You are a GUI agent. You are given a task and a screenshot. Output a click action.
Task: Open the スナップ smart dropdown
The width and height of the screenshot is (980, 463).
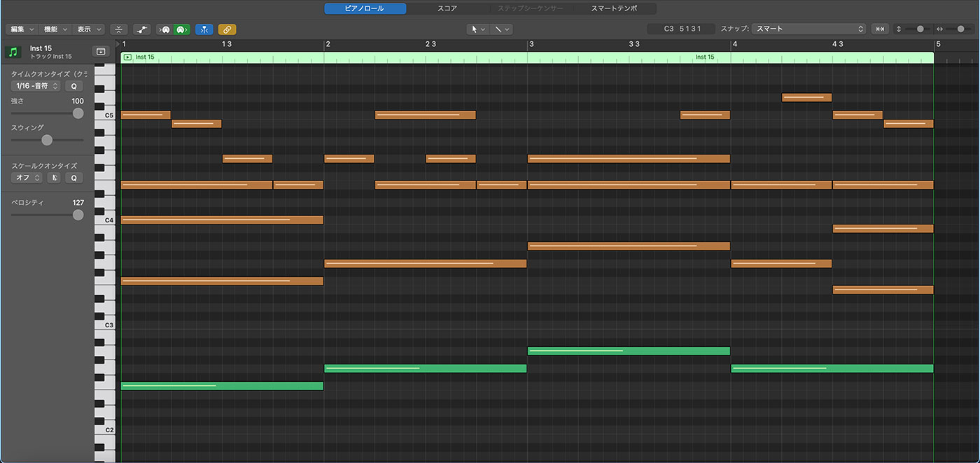(809, 29)
